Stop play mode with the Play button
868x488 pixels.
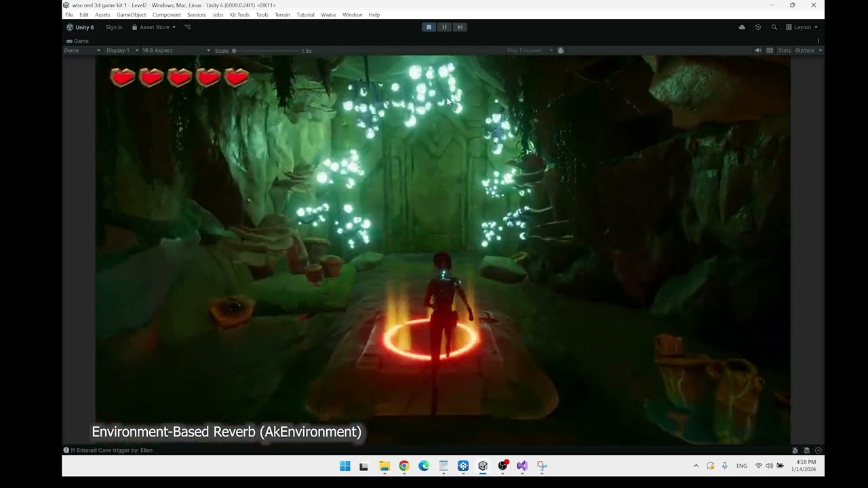click(x=429, y=27)
